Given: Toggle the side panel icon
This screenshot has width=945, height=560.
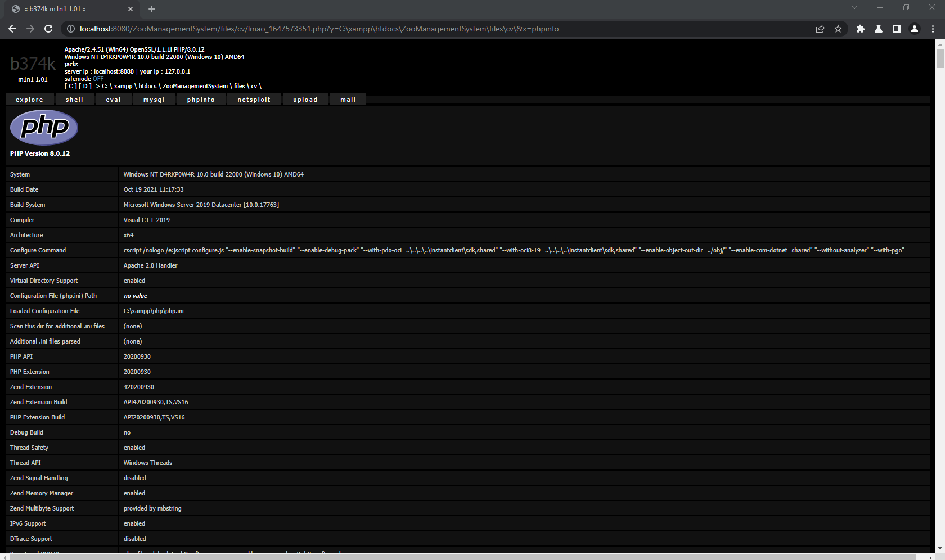Looking at the screenshot, I should coord(897,29).
